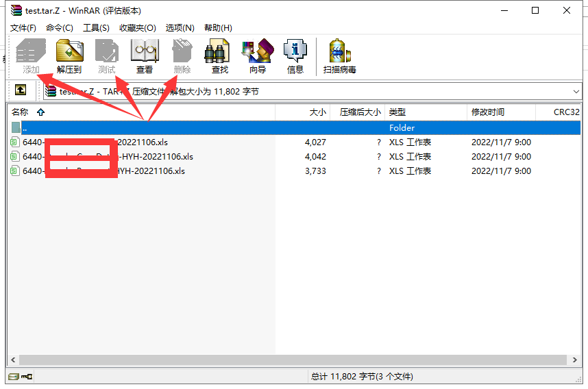Open the 工具(S) menu
Screen dimensions: 588x389
pyautogui.click(x=96, y=27)
